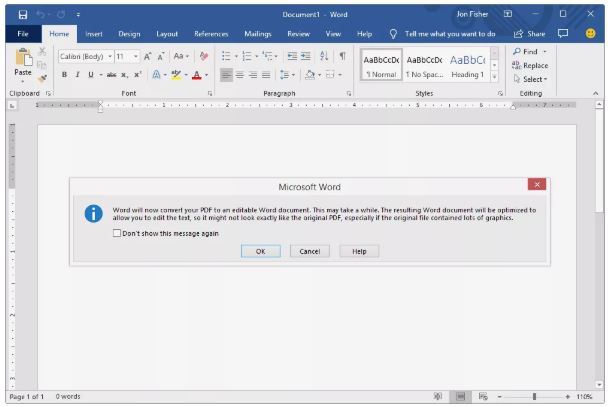612x407 pixels.
Task: Expand the Styles gallery more arrow
Action: [x=494, y=77]
